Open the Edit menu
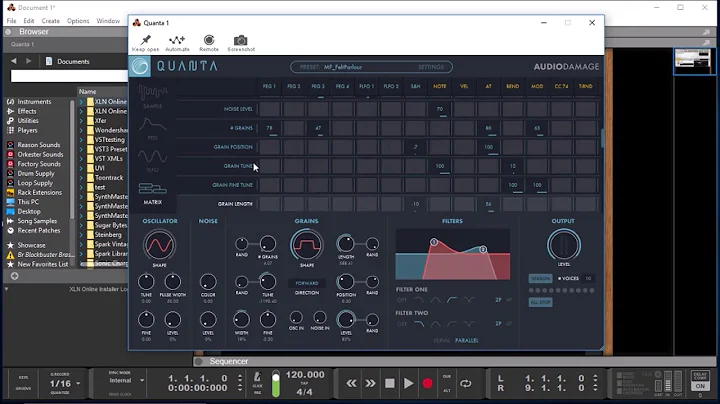Viewport: 720px width, 404px height. tap(29, 21)
